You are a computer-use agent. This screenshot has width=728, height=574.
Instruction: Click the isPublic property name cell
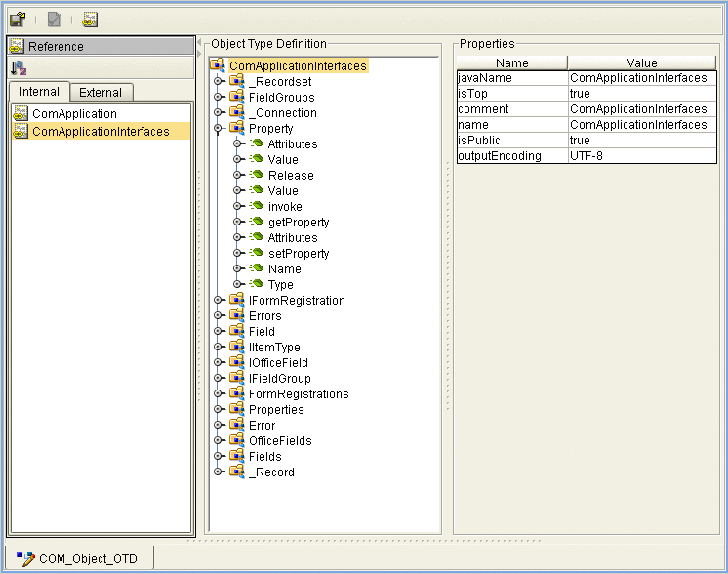(512, 140)
